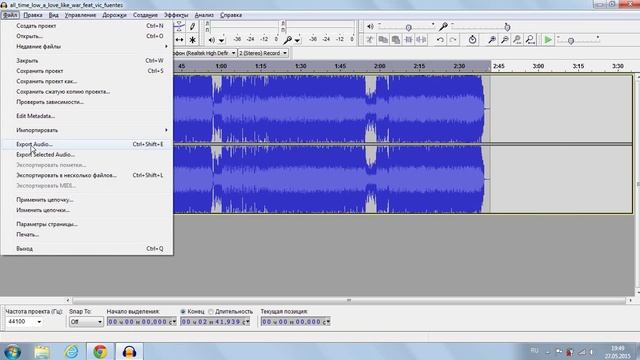Viewport: 640px width, 360px height.
Task: Click the recording meter microphone icon
Action: (288, 40)
